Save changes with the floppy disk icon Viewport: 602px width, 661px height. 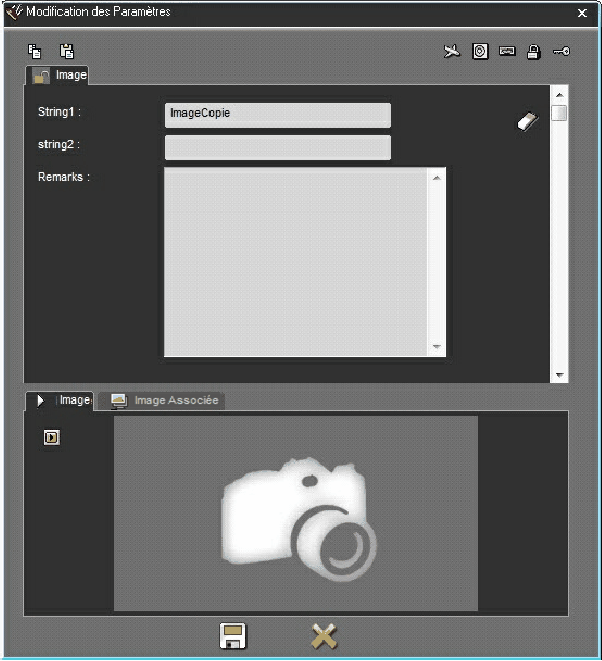pyautogui.click(x=233, y=636)
